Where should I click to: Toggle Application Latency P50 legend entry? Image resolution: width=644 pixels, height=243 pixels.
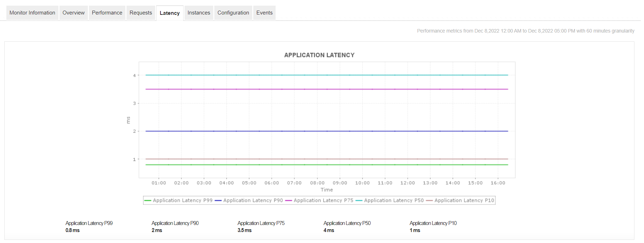(x=390, y=200)
